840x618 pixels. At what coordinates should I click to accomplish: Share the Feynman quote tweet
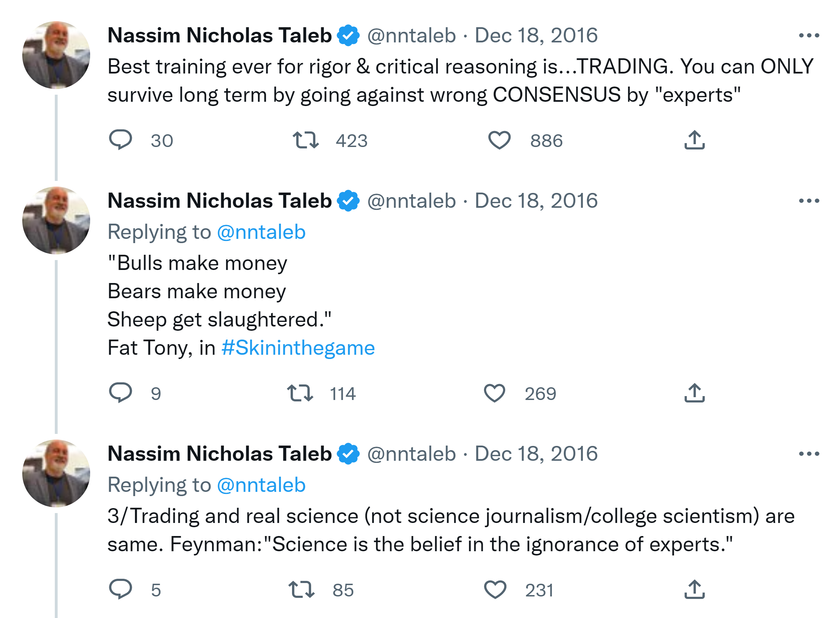[694, 590]
